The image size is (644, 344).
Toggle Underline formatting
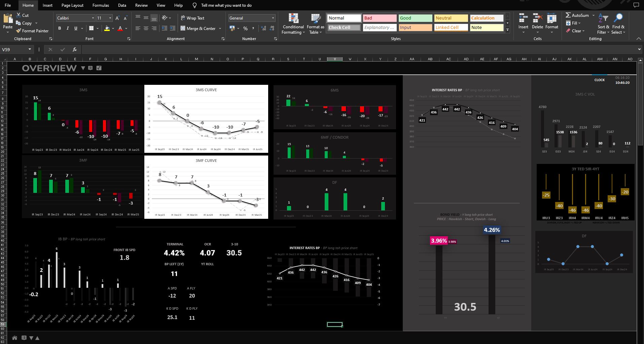click(x=76, y=28)
